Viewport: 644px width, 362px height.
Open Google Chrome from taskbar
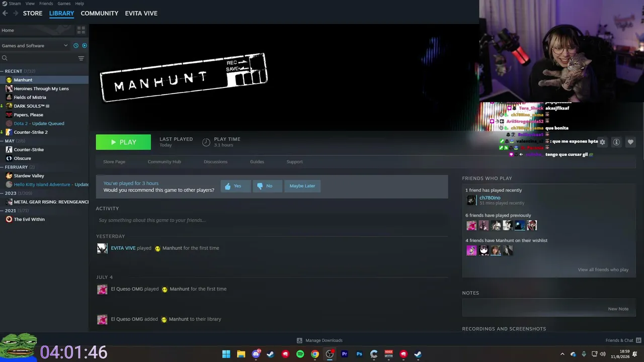coord(315,354)
